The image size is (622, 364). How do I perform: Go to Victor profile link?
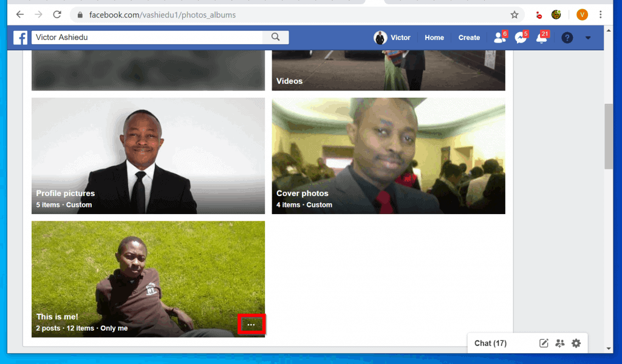tap(400, 38)
